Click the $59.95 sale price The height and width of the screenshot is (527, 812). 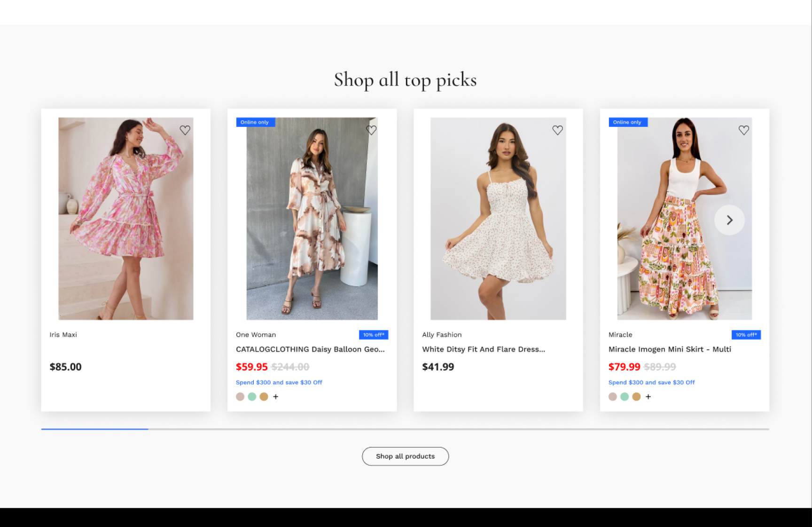pyautogui.click(x=252, y=367)
